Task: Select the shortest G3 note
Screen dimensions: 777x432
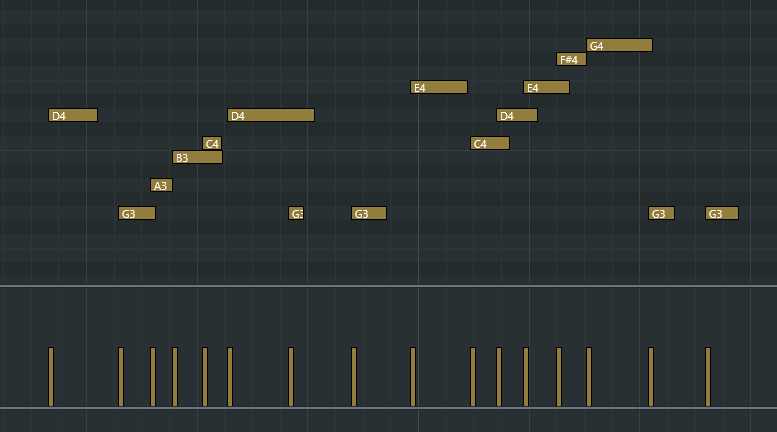Action: point(296,213)
